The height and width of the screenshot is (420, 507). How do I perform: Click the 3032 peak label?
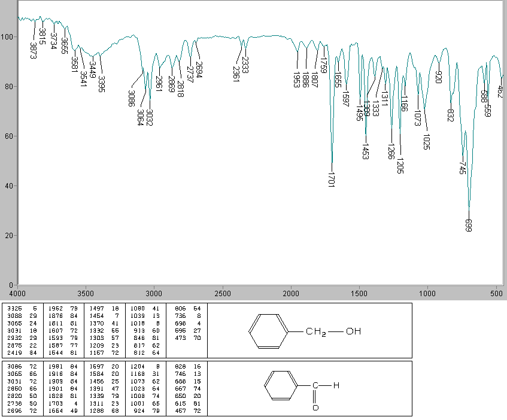[149, 118]
